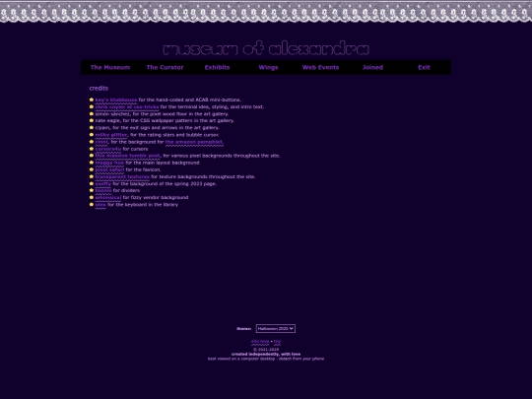Visit the milky glitter link
The width and height of the screenshot is (532, 399).
pyautogui.click(x=111, y=135)
